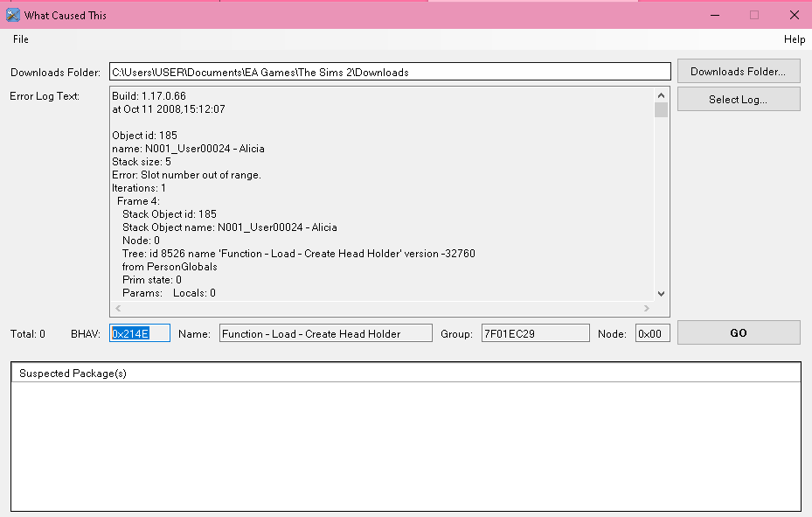
Task: Click the BHAV field showing 0x214E
Action: pos(140,333)
